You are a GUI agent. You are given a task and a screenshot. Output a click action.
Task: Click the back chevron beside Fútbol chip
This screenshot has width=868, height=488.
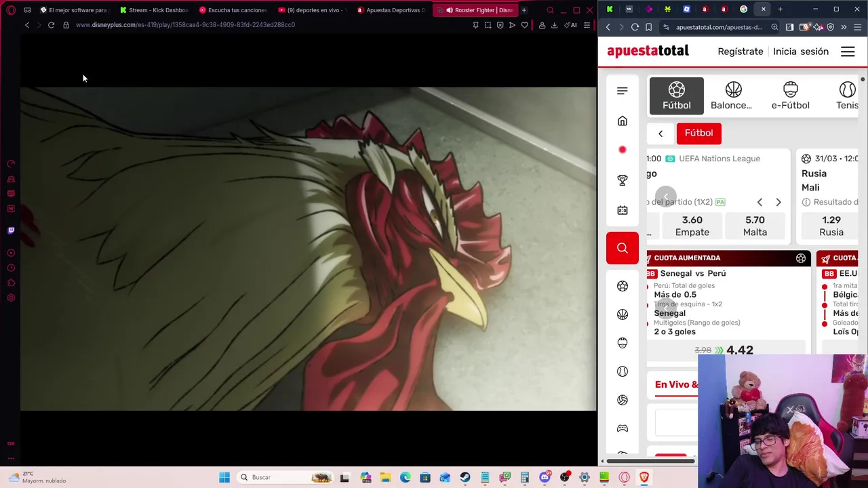(x=660, y=134)
